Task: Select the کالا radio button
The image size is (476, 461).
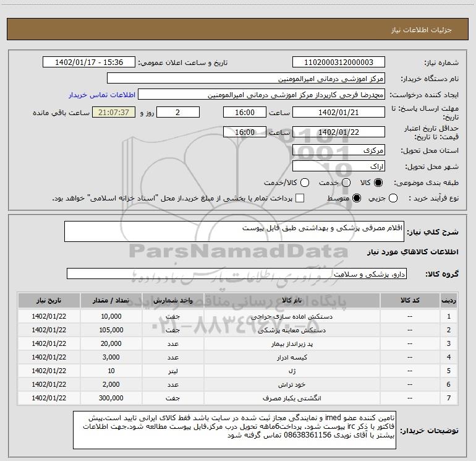Action: coord(378,183)
